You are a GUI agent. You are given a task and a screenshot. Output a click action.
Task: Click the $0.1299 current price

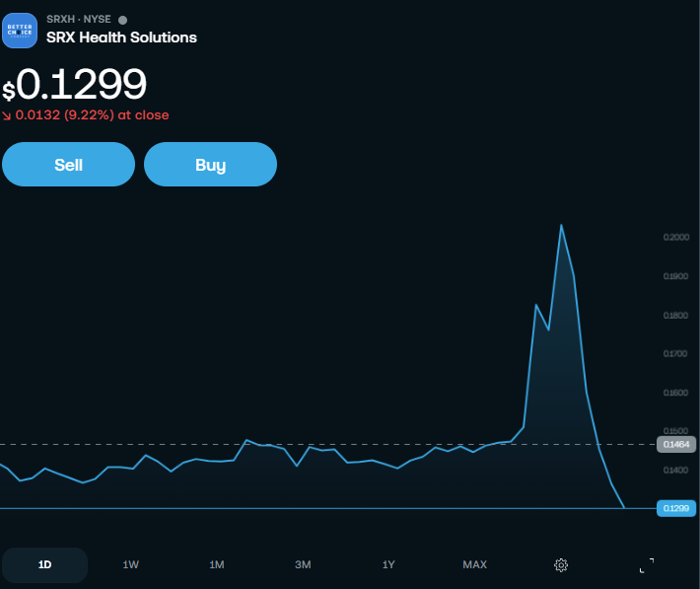tap(74, 84)
